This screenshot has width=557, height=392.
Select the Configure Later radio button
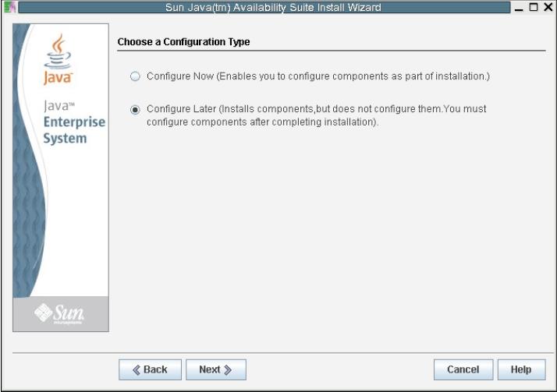pyautogui.click(x=135, y=110)
